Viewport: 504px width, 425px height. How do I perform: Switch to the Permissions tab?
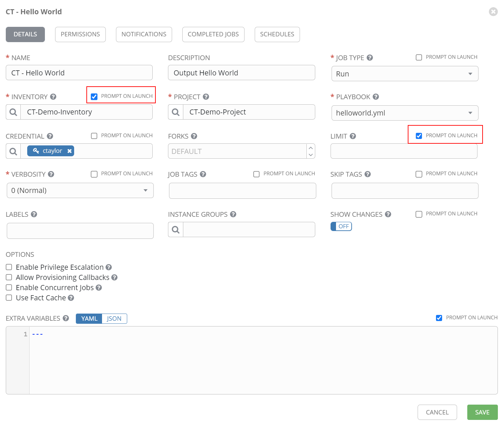point(80,34)
